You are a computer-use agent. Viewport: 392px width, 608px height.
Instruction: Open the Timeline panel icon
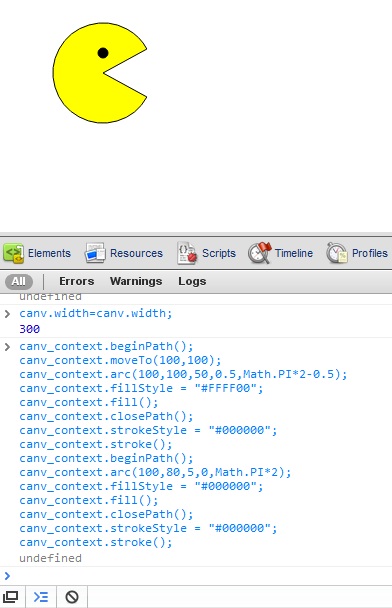click(x=259, y=252)
